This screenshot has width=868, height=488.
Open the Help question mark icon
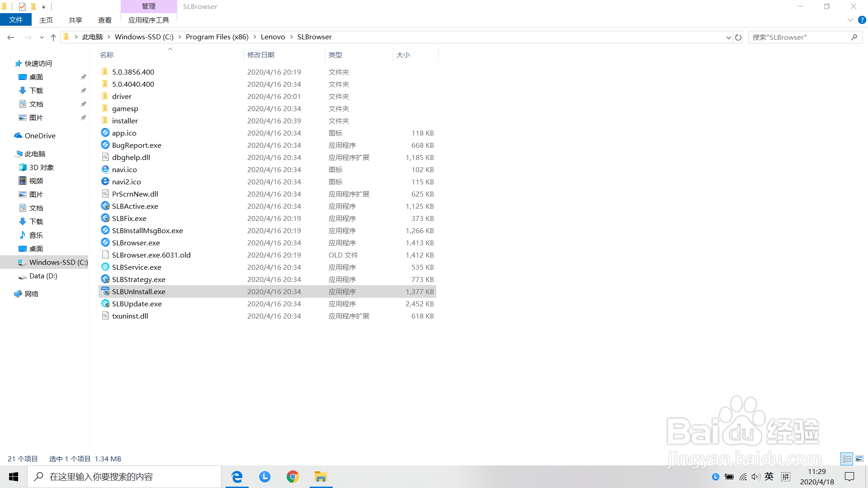pyautogui.click(x=862, y=20)
